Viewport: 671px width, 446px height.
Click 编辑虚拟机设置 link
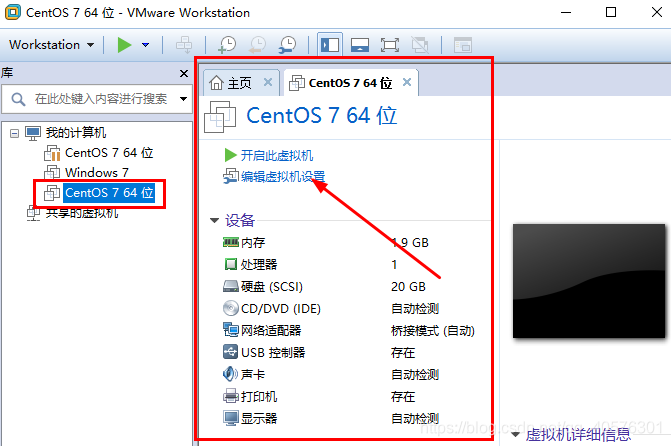click(x=282, y=176)
